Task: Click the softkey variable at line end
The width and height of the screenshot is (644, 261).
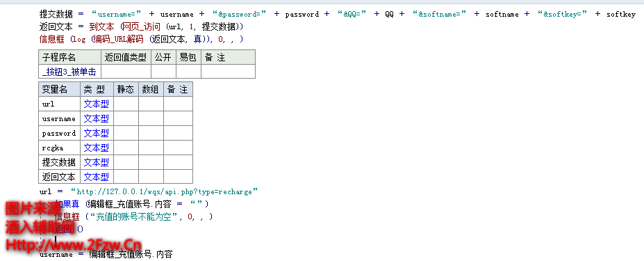Action: 621,15
